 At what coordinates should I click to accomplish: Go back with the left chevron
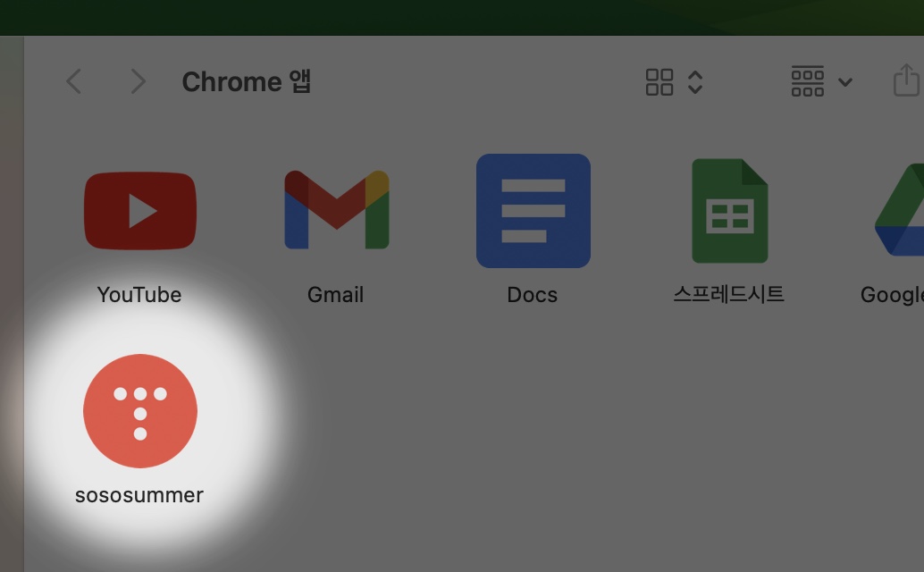[73, 81]
